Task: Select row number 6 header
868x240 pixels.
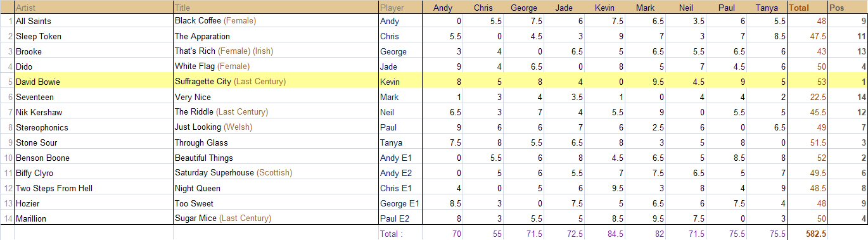Action: (x=7, y=97)
